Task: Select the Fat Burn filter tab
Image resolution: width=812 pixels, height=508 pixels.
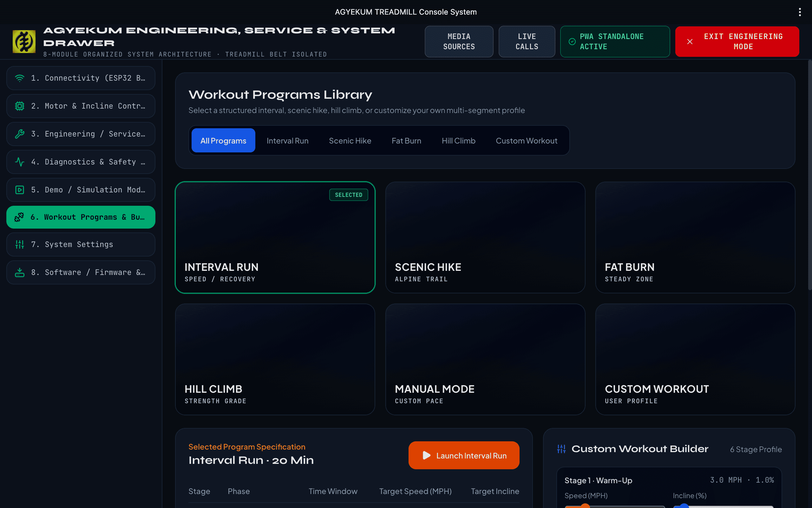Action: (x=406, y=140)
